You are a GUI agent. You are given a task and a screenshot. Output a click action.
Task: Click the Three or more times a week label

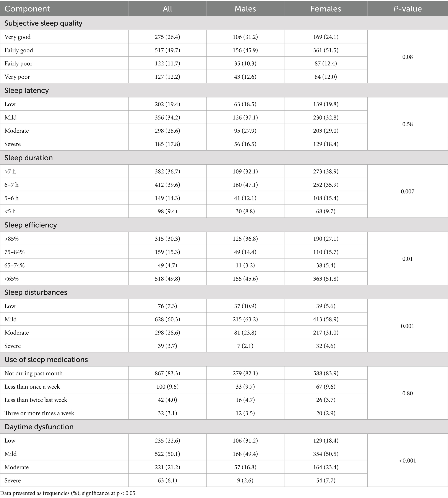point(39,413)
